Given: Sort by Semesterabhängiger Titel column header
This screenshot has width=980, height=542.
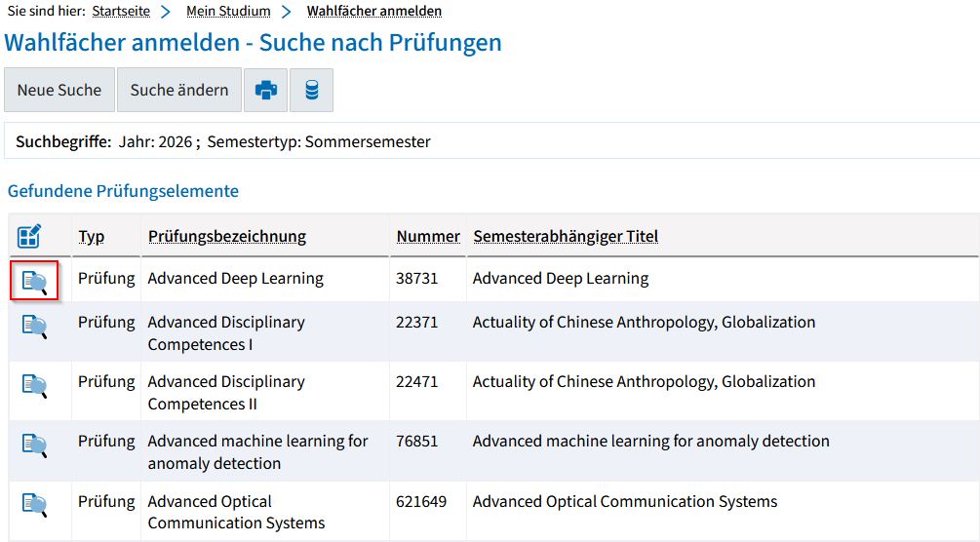Looking at the screenshot, I should click(566, 236).
